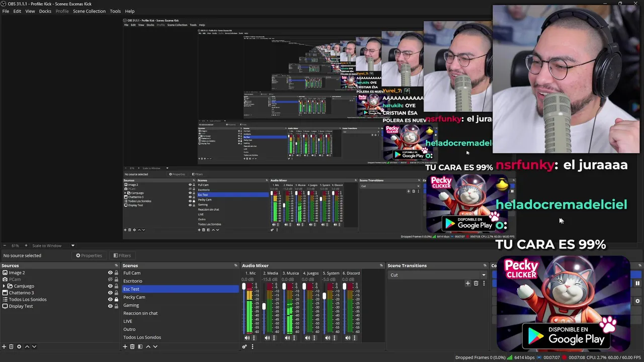Open options dots for 3. Musica channel

point(294,338)
